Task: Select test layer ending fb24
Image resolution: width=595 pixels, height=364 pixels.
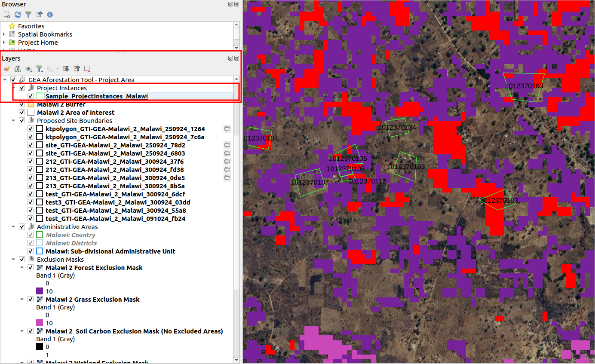Action: tap(115, 219)
